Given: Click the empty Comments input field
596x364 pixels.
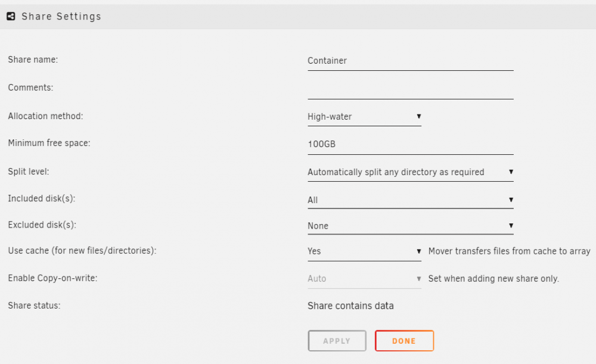Looking at the screenshot, I should 411,90.
